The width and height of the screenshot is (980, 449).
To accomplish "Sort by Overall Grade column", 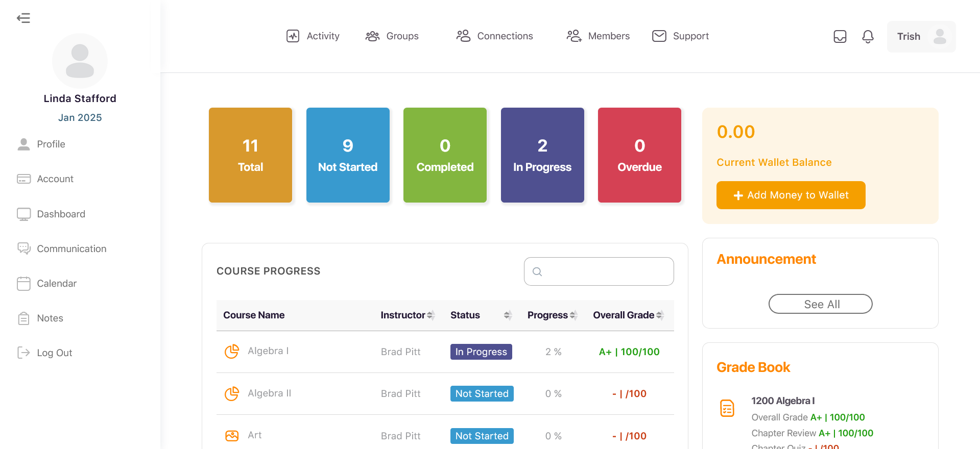I will click(x=660, y=315).
